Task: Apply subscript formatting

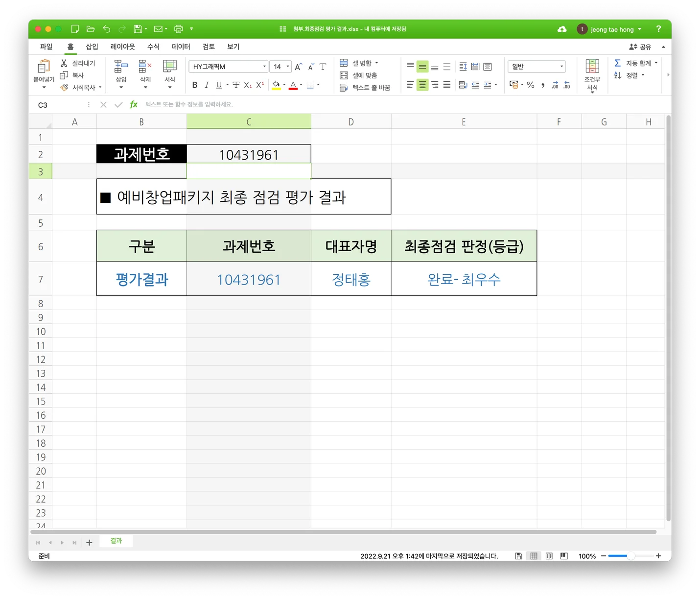Action: tap(248, 85)
